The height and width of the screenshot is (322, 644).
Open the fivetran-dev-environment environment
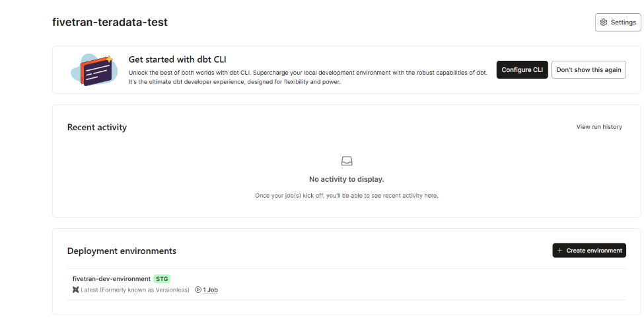point(112,279)
